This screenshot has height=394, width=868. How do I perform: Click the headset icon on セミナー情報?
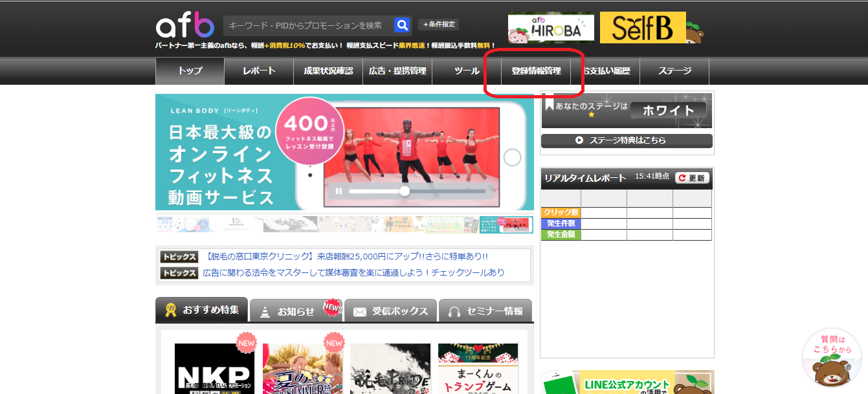(x=454, y=312)
